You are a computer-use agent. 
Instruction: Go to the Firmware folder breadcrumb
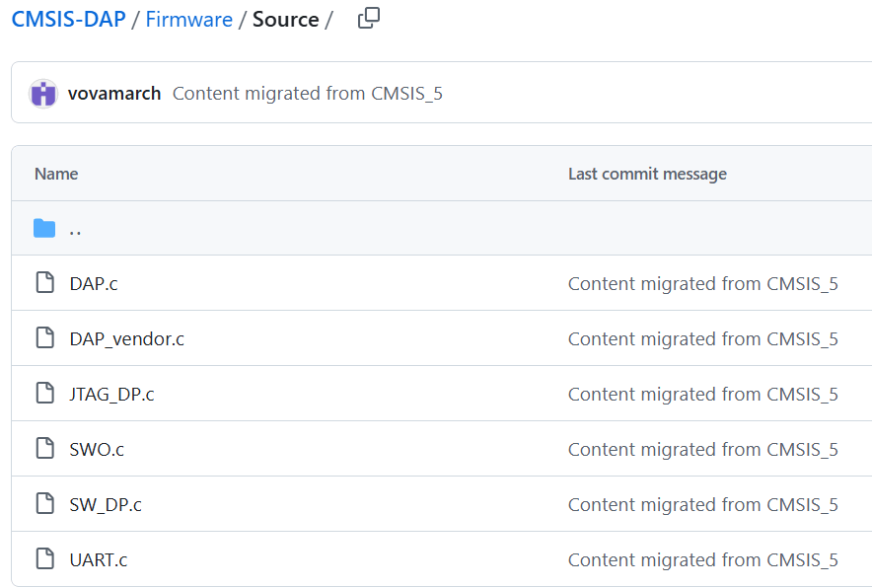(188, 19)
